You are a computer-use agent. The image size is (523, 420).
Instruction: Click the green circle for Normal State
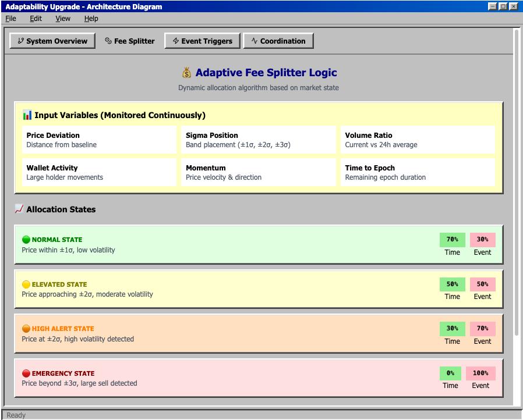(26, 240)
